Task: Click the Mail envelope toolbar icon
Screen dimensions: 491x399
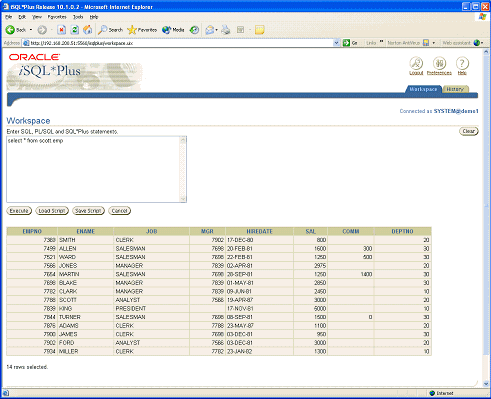Action: coord(210,30)
